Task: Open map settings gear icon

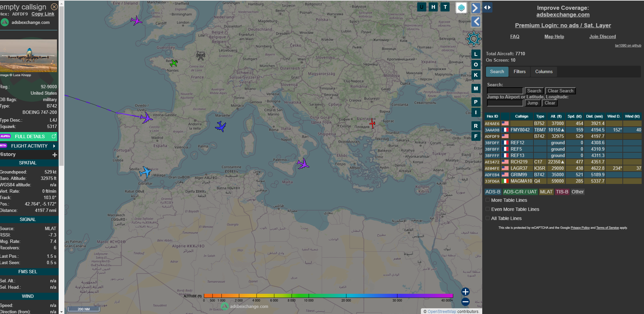Action: (x=473, y=39)
